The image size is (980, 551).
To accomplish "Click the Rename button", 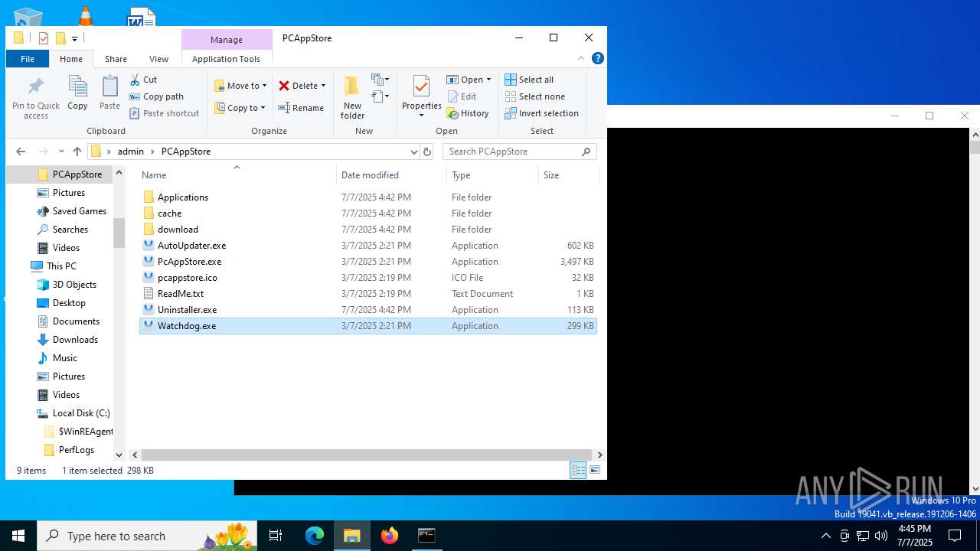I will 301,108.
